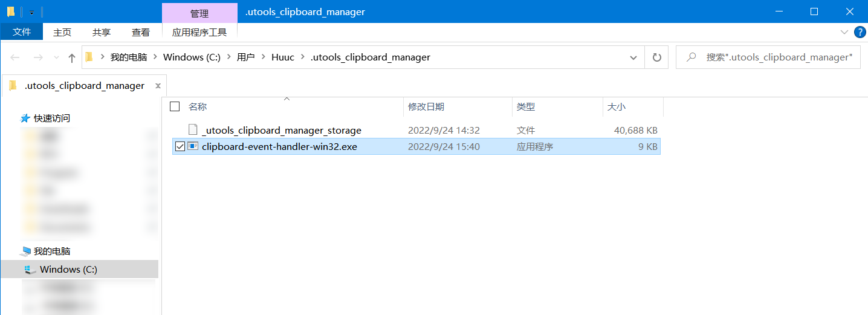Refresh the current folder view
The height and width of the screenshot is (315, 868).
pos(656,57)
